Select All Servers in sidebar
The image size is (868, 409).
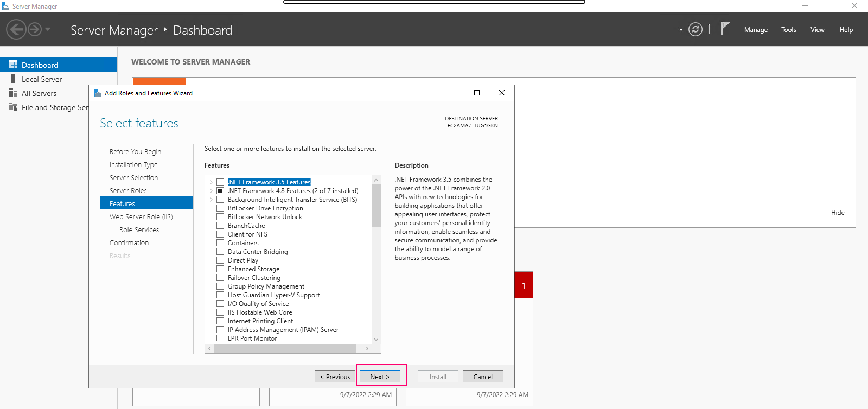(39, 93)
